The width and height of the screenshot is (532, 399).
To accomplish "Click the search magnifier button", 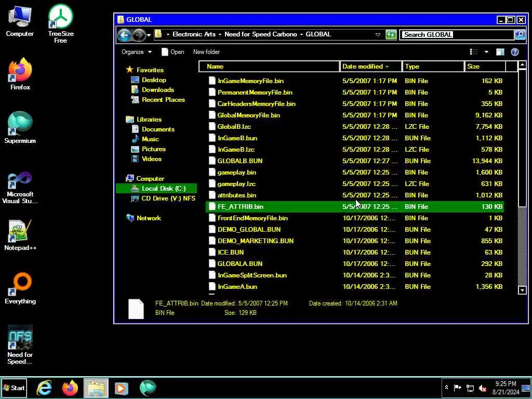I will [x=520, y=34].
